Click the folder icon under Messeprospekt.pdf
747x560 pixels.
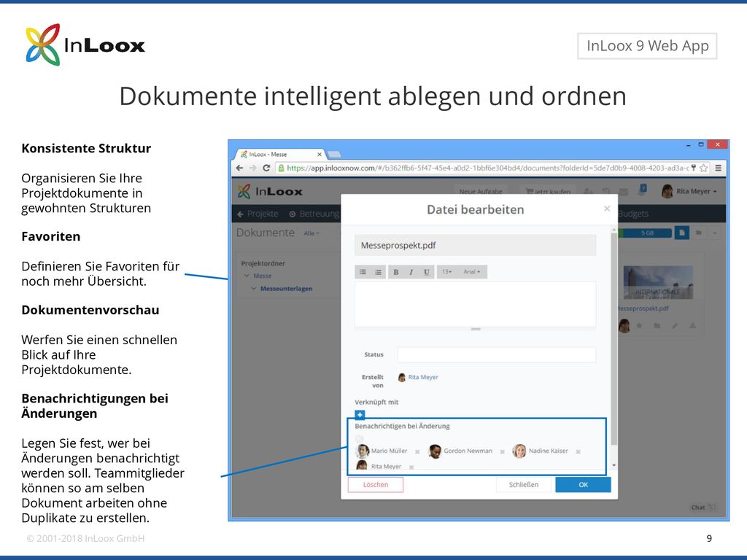(657, 326)
